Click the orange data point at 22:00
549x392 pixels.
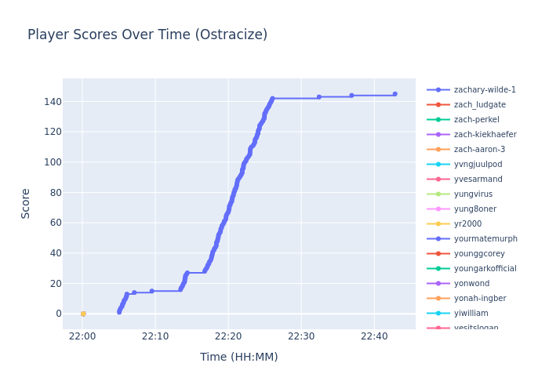(83, 314)
